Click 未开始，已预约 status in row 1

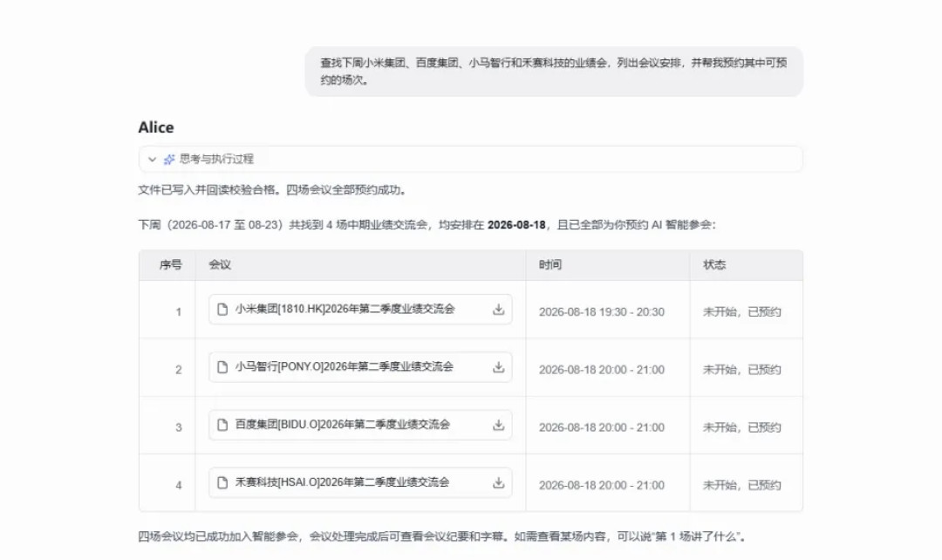(742, 312)
